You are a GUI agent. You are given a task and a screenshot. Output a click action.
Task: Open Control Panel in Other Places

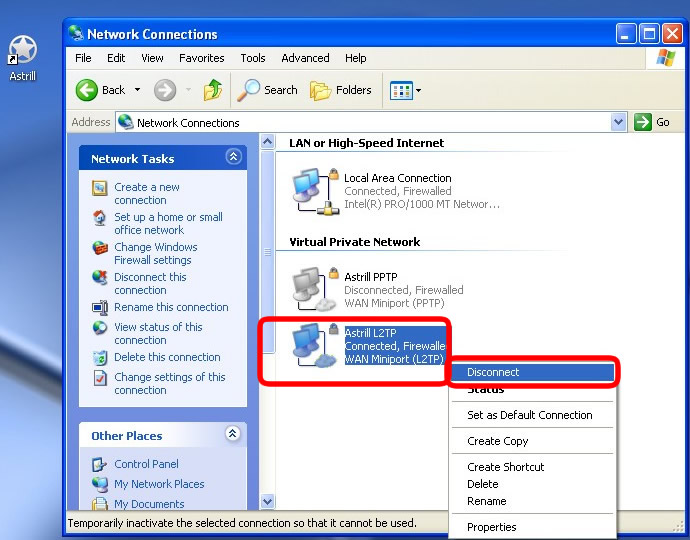click(x=146, y=464)
